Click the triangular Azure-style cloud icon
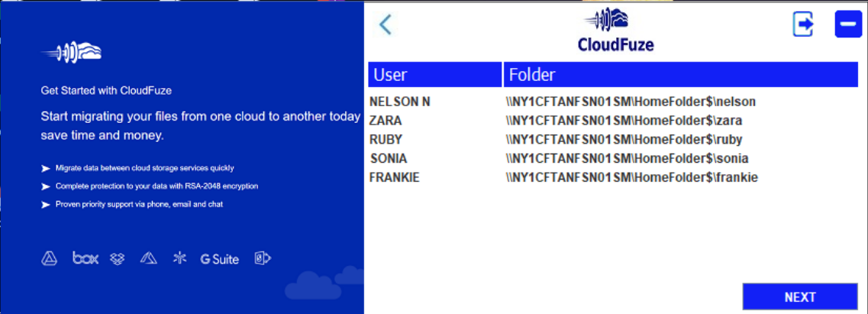This screenshot has height=314, width=868. pos(149,258)
